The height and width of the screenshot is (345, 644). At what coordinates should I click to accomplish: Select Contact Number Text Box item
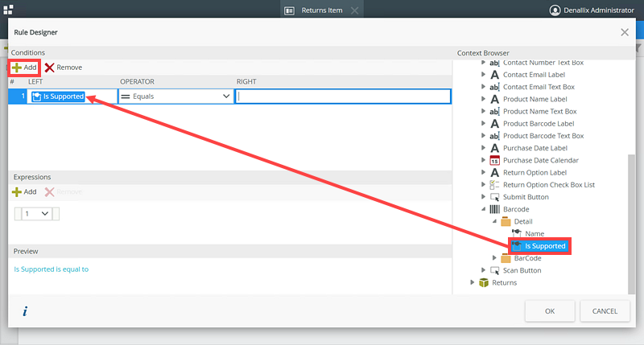[543, 64]
